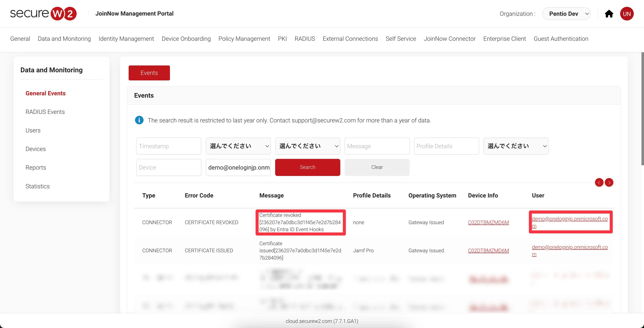
Task: Click device link C02DTBMZMD6M in first row
Action: [488, 222]
